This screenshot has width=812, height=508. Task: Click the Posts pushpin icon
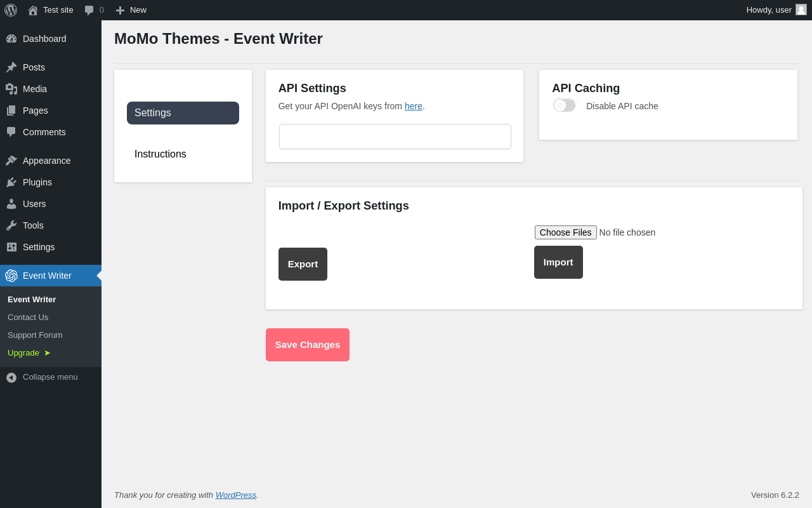11,67
